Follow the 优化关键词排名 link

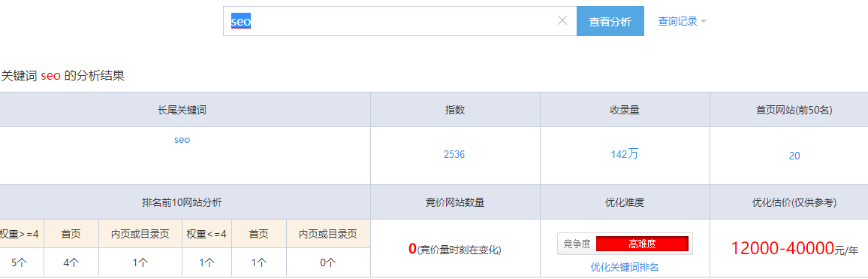point(625,268)
